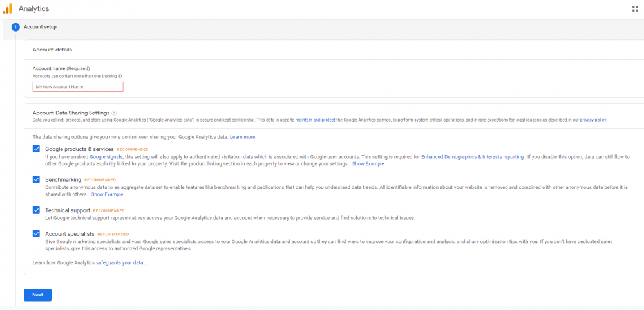The height and width of the screenshot is (310, 644).
Task: Open the privacy policy link
Action: 592,120
